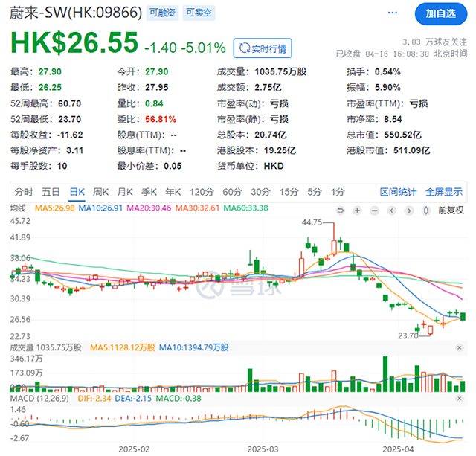Switch to 周K chart tab
This screenshot has height=456, width=476.
click(100, 192)
